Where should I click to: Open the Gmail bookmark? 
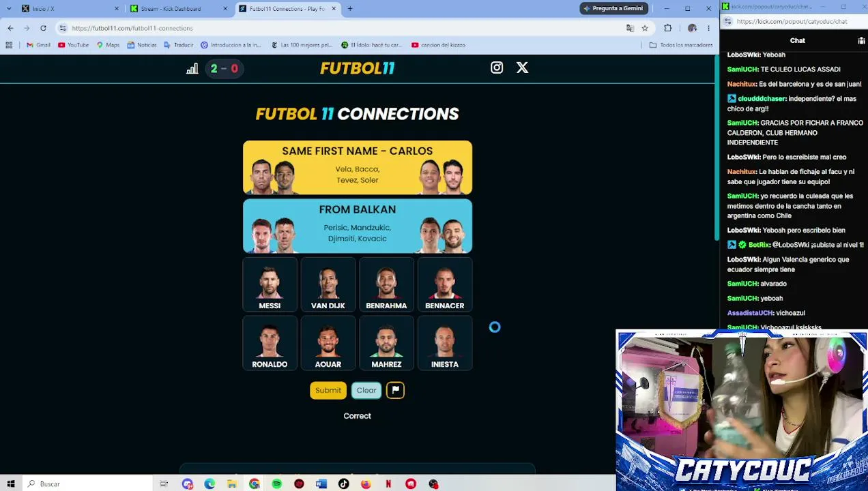pos(38,45)
